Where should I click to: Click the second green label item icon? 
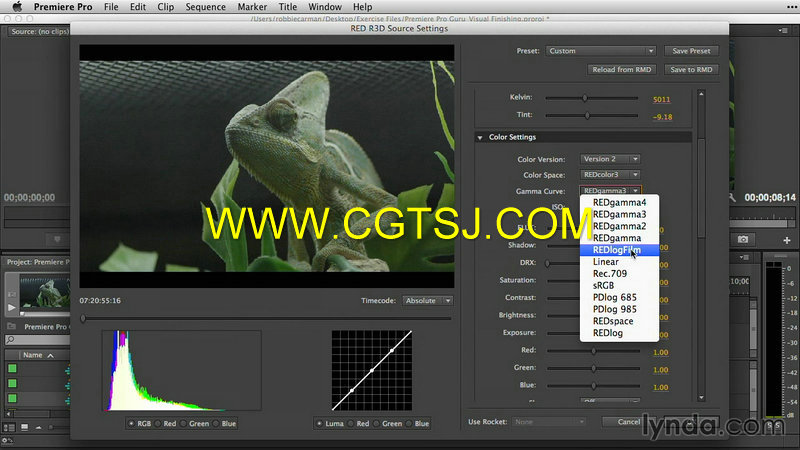[12, 383]
